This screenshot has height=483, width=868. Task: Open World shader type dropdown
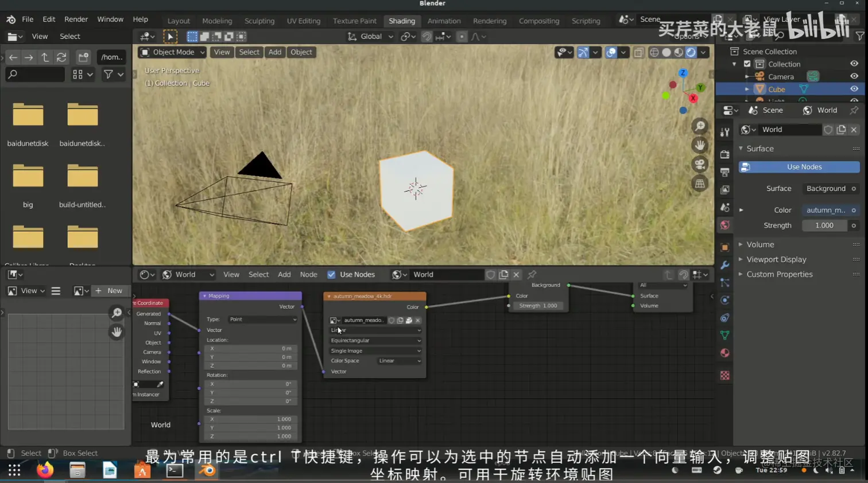pos(188,274)
